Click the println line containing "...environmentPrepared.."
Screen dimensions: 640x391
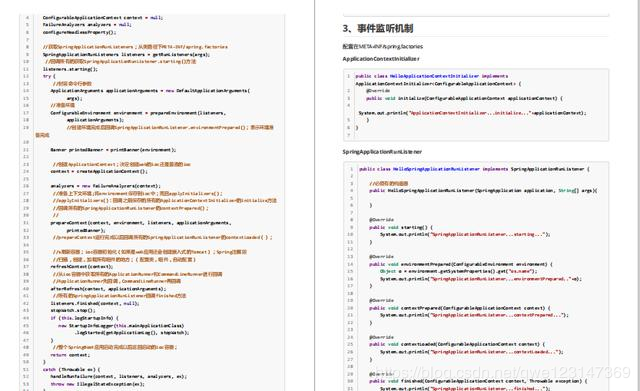point(480,279)
